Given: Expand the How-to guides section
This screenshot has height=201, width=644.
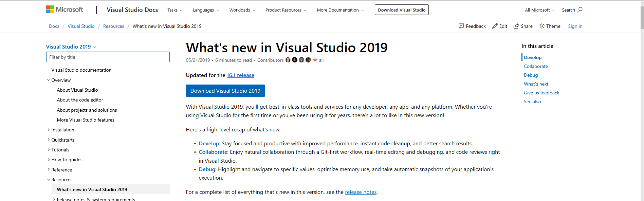Looking at the screenshot, I should [49, 160].
